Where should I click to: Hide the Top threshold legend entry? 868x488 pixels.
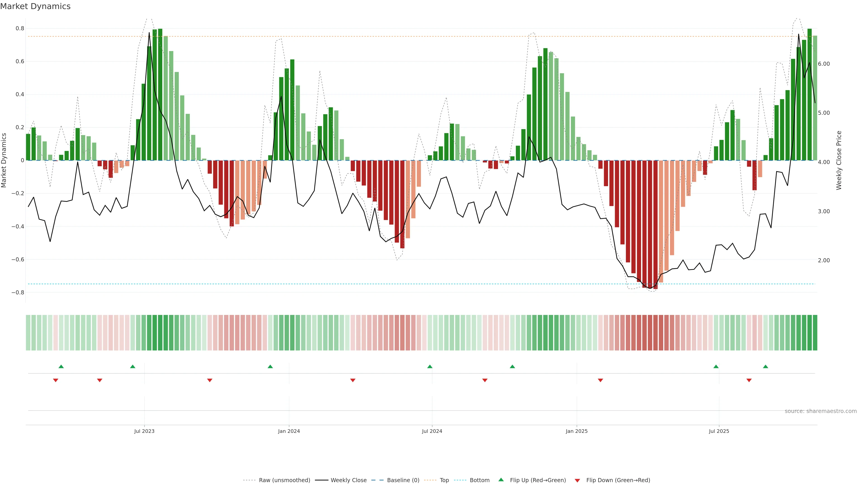pyautogui.click(x=444, y=480)
